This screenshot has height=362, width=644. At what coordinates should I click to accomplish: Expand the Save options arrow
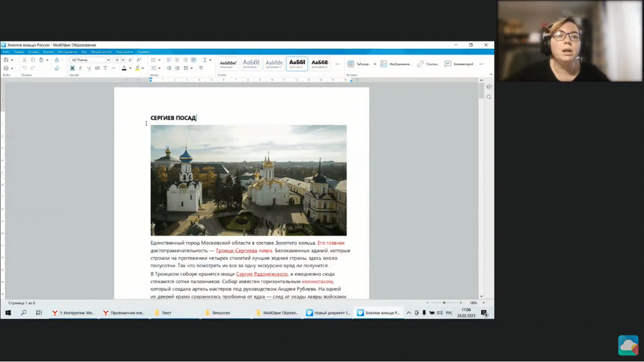[x=12, y=60]
